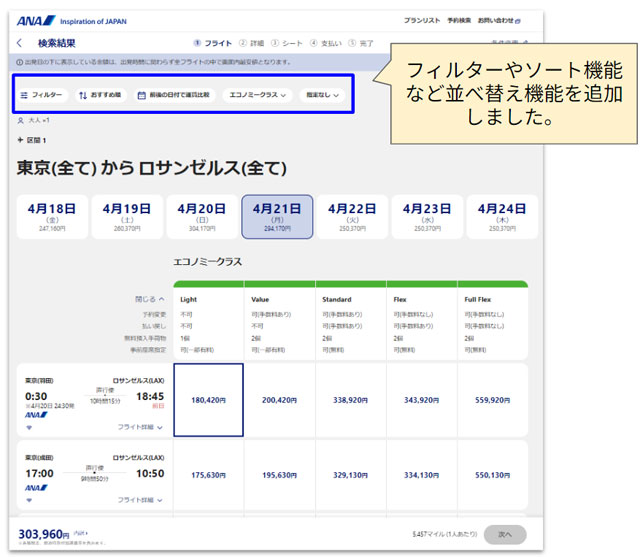Click the wifi icon on the 17:00 flight
This screenshot has width=640, height=557.
(x=28, y=499)
